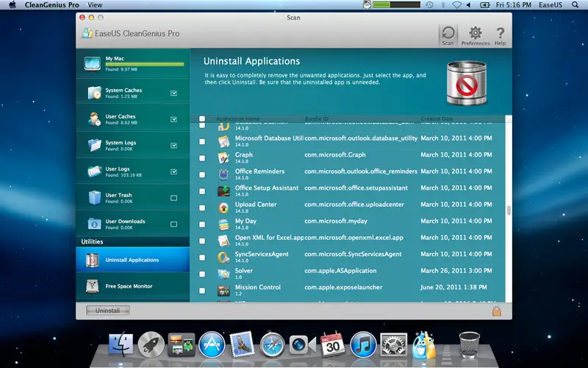Open Preferences gear icon
Viewport: 588px width, 368px height.
475,35
